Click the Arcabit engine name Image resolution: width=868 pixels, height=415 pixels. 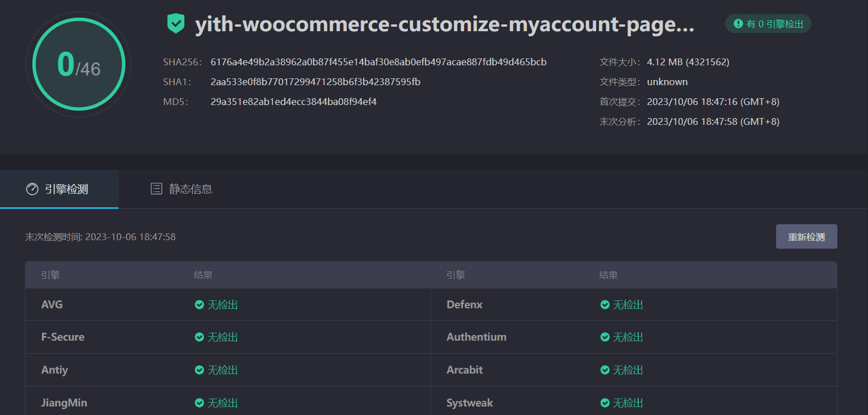[465, 370]
